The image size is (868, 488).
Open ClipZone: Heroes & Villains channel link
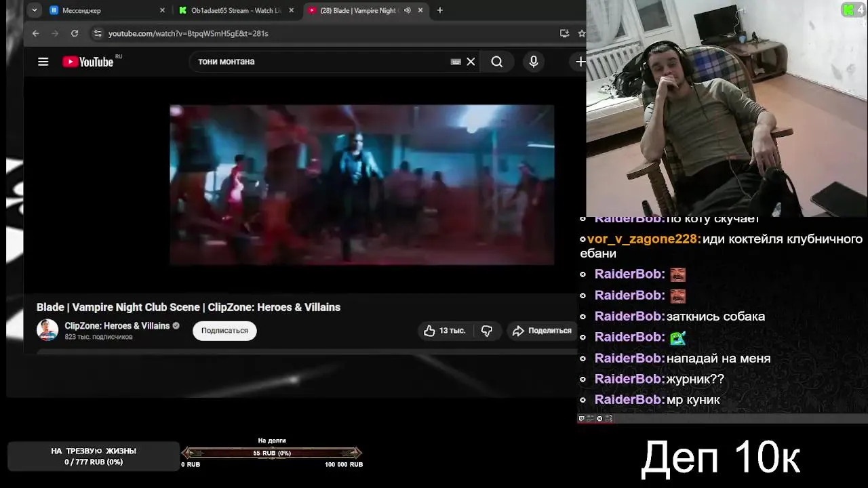(117, 326)
